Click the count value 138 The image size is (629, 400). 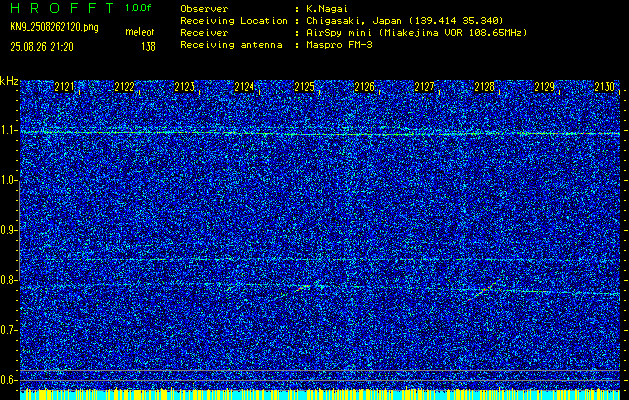148,47
